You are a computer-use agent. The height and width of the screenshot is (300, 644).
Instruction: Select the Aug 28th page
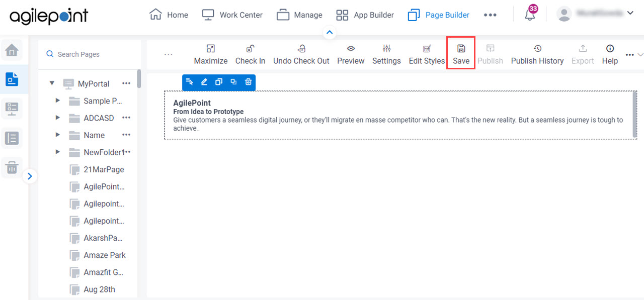click(99, 289)
